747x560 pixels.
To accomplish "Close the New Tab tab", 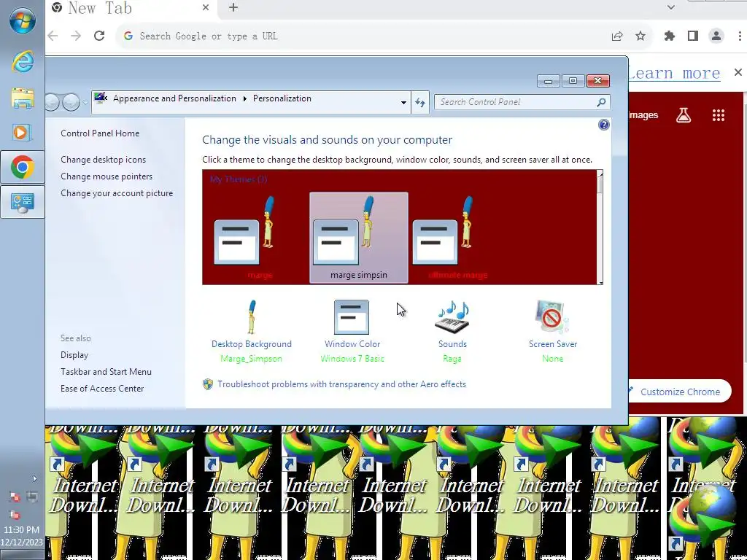I will point(205,7).
